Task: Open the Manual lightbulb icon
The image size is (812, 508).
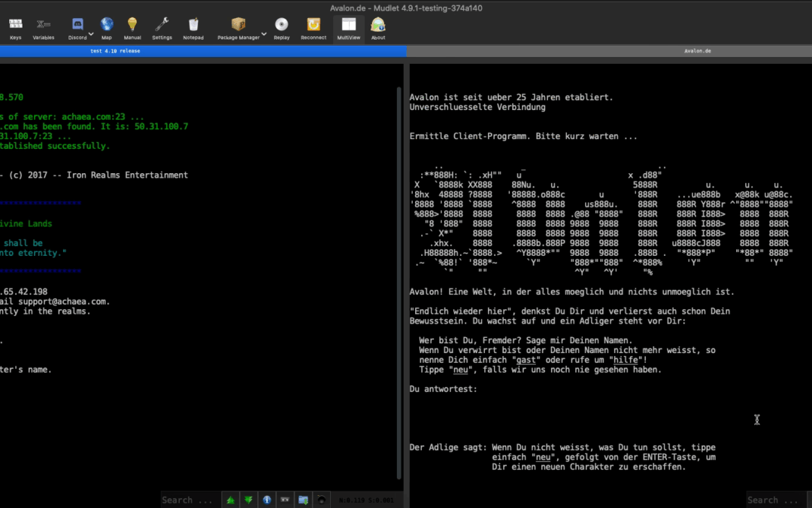Action: click(132, 29)
